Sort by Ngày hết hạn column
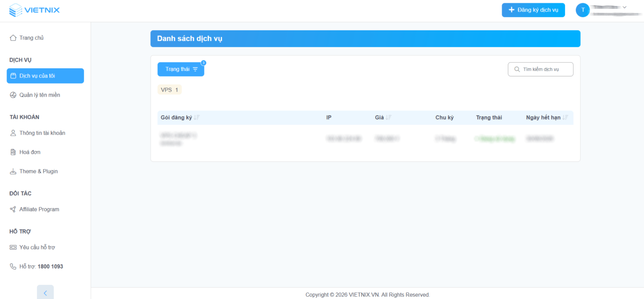 click(x=566, y=118)
